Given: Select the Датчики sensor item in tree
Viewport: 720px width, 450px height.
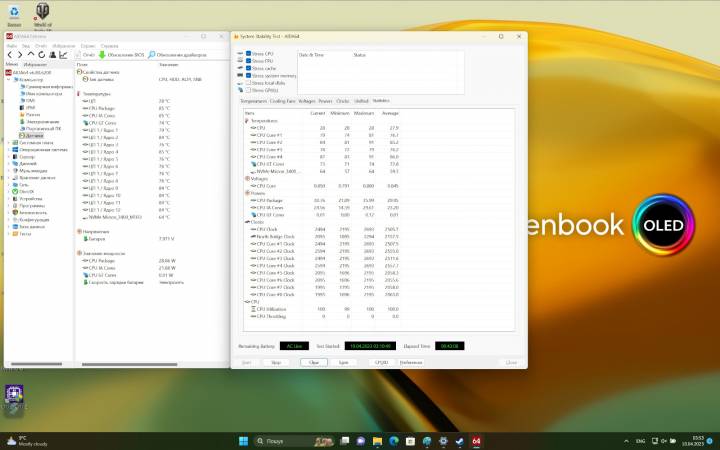Looking at the screenshot, I should coord(31,136).
